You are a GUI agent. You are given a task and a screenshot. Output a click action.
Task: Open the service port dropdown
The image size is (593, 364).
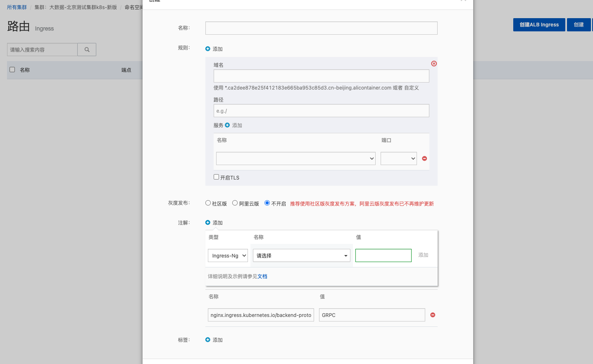point(399,158)
